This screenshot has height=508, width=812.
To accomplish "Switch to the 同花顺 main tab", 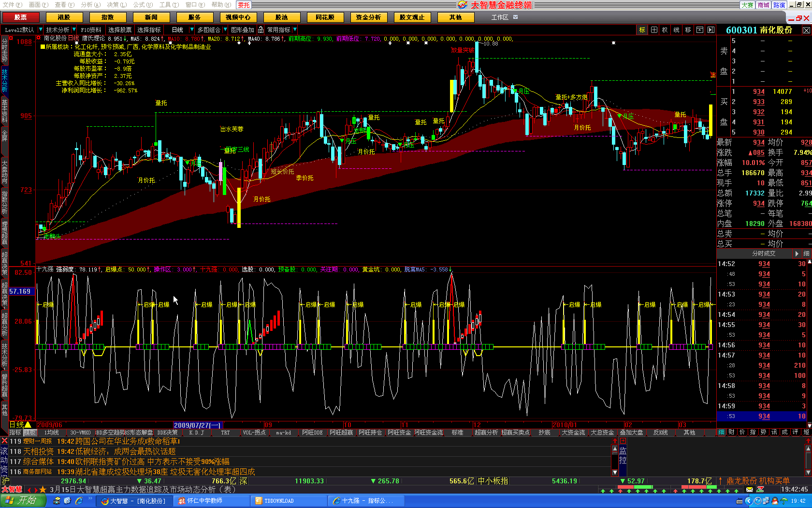I will (x=325, y=17).
